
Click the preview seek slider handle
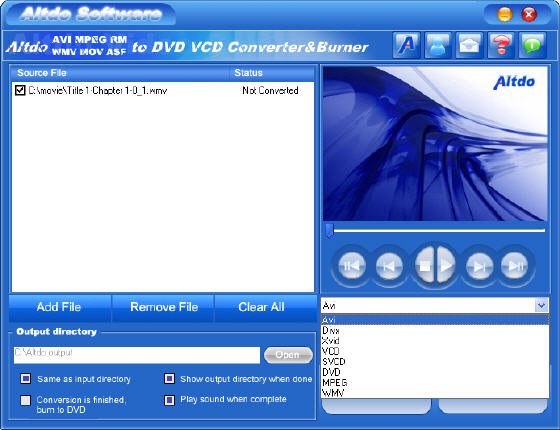coord(330,231)
